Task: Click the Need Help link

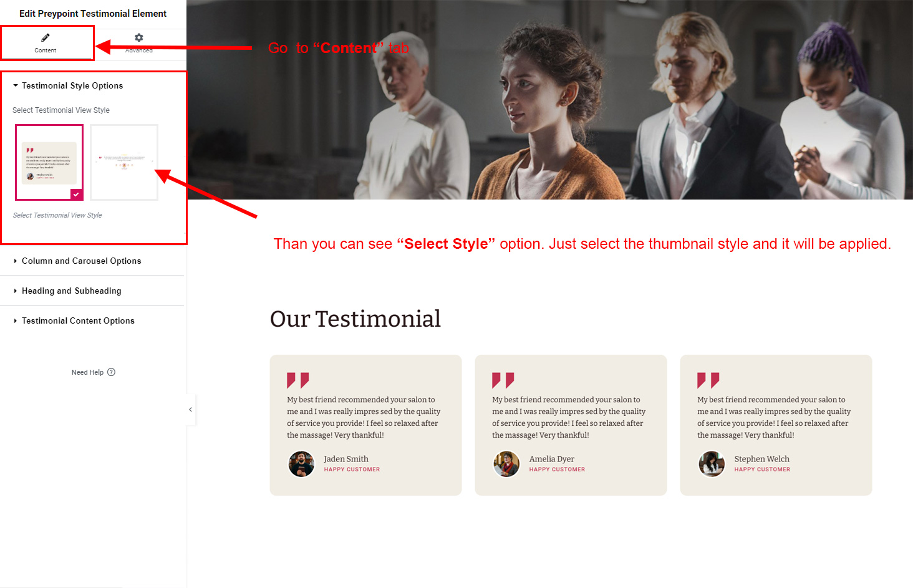Action: pyautogui.click(x=87, y=372)
